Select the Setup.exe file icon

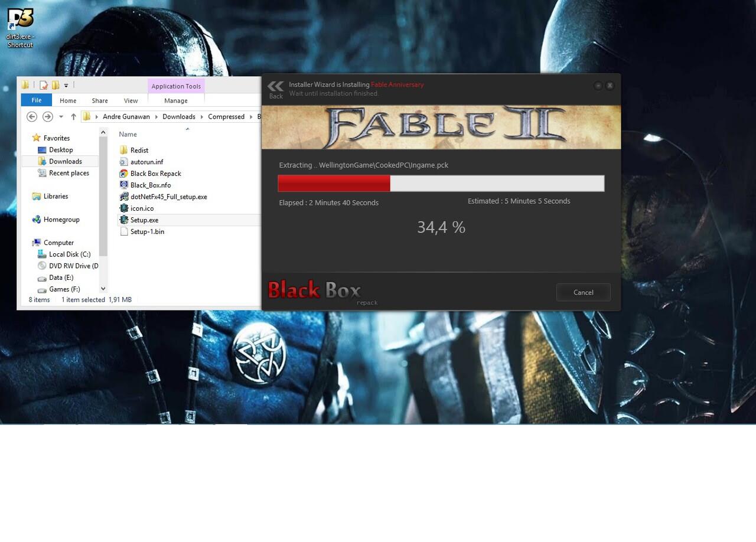click(123, 220)
